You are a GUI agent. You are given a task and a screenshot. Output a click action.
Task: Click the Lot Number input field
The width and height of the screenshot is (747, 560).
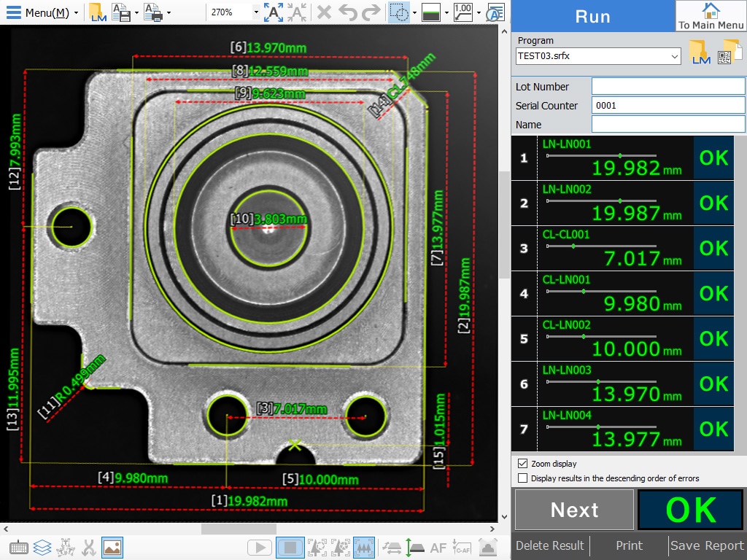coord(667,87)
